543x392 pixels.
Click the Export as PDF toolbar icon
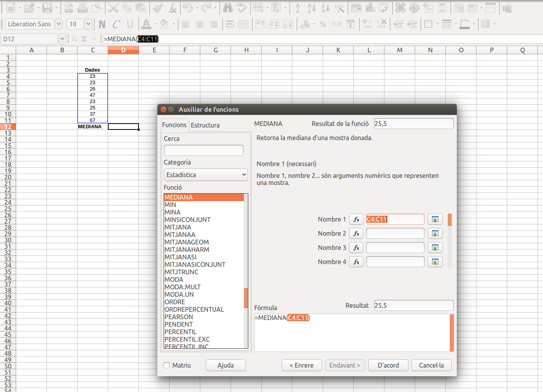(69, 8)
